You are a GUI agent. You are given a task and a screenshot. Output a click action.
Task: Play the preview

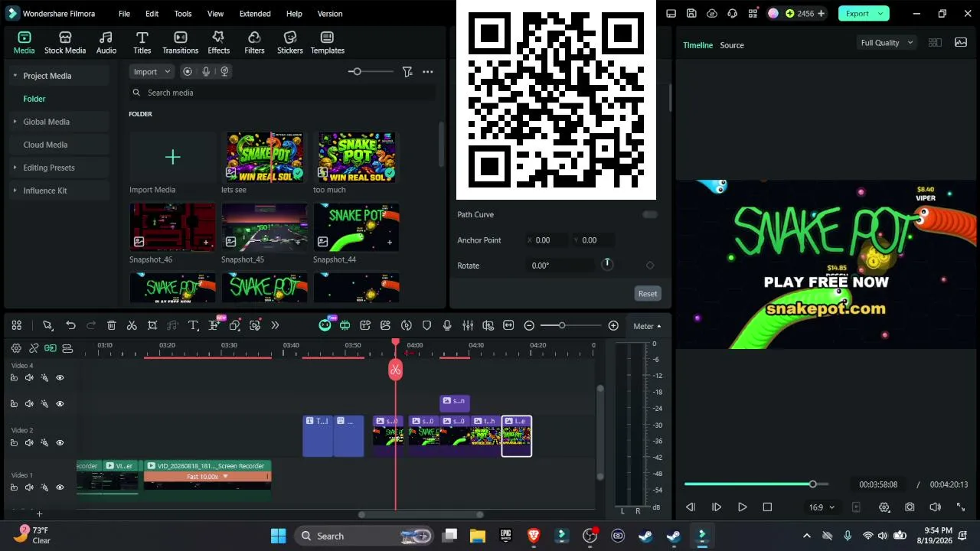coord(742,507)
